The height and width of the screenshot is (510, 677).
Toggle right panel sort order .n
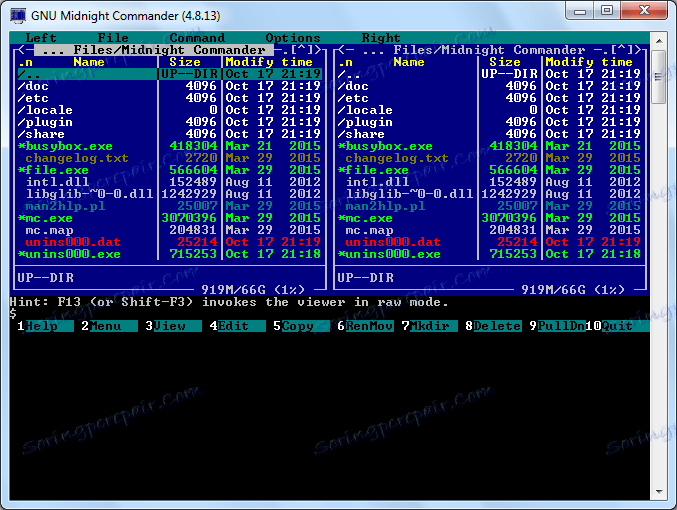click(x=345, y=62)
